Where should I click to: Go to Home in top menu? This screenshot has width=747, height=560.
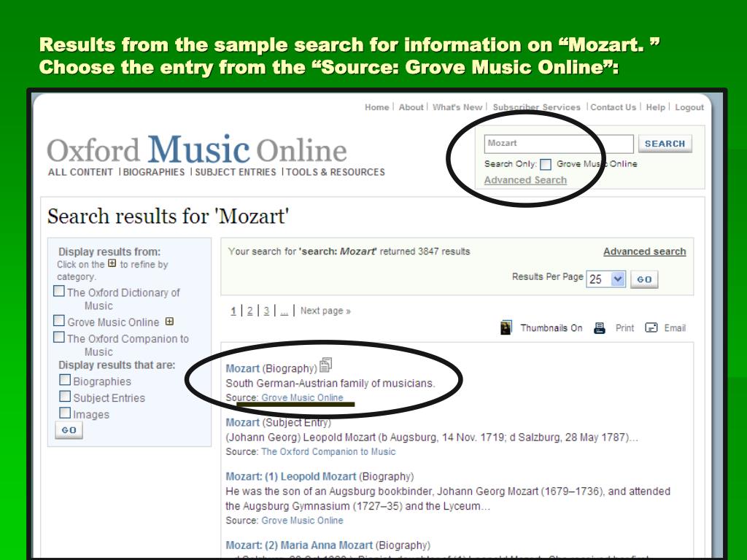click(377, 107)
